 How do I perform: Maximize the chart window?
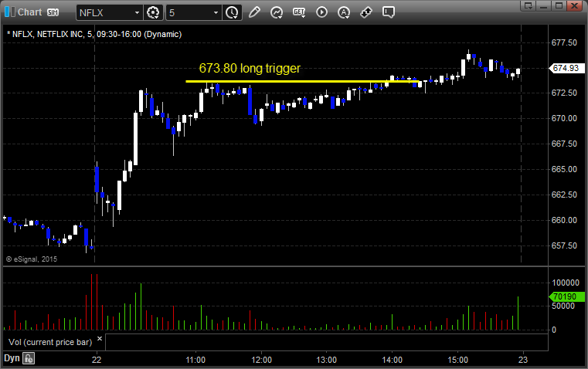(x=559, y=5)
